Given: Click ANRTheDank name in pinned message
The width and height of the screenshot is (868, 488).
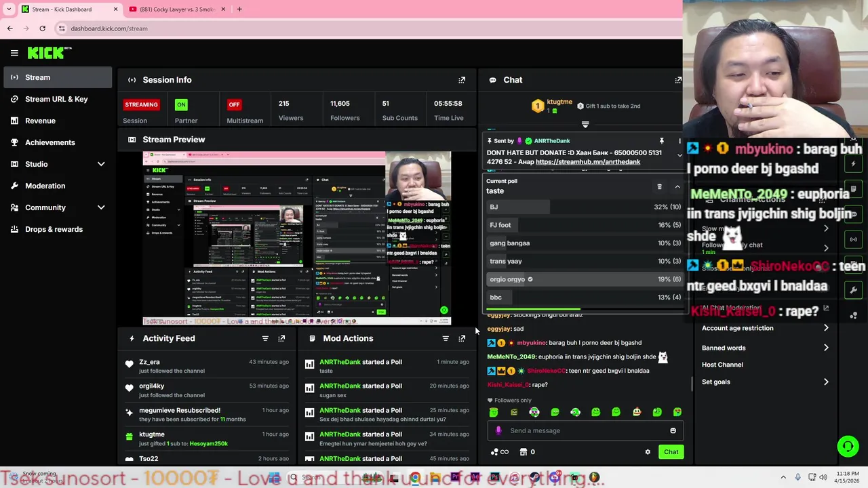Looking at the screenshot, I should [x=551, y=141].
